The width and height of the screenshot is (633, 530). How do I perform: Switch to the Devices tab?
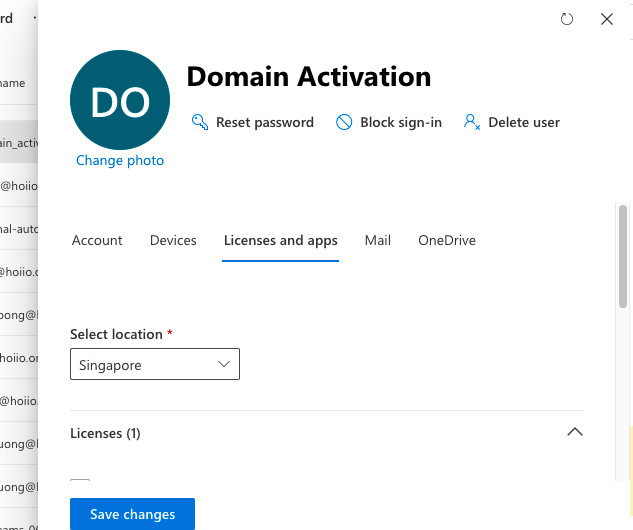(173, 240)
